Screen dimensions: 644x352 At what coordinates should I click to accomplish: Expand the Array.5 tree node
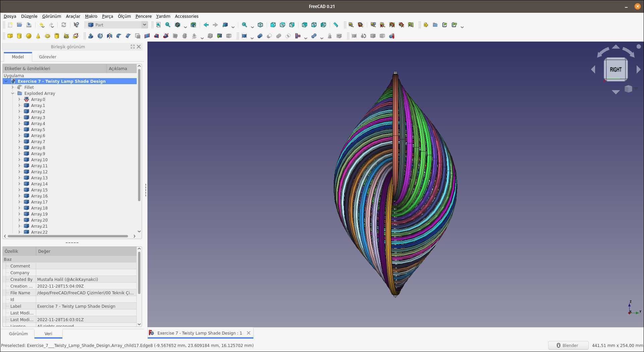19,129
